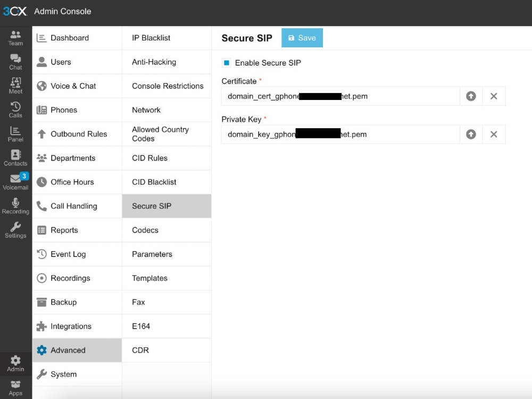Open Event Log menu item

77,254
